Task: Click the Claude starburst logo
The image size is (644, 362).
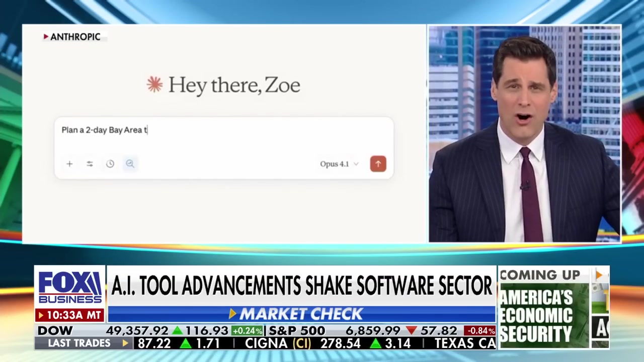Action: pos(154,84)
